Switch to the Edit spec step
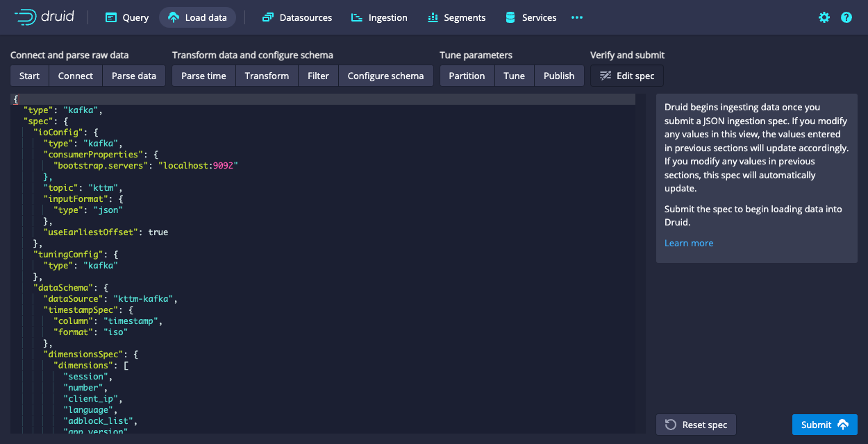 627,76
